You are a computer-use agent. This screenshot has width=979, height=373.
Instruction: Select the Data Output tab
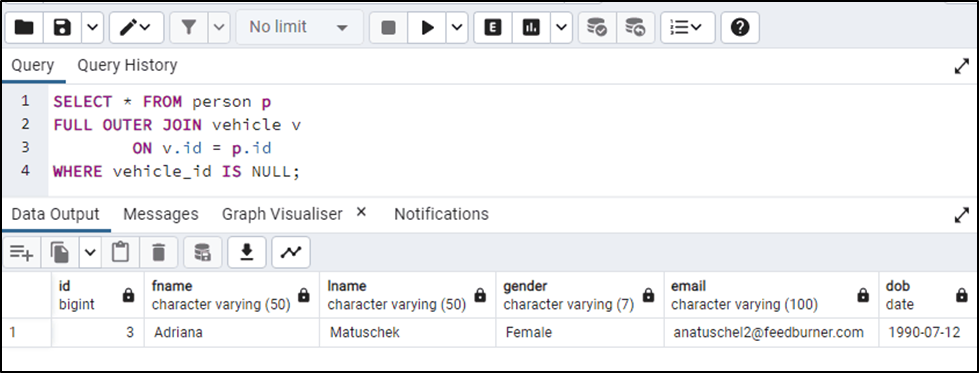point(56,214)
